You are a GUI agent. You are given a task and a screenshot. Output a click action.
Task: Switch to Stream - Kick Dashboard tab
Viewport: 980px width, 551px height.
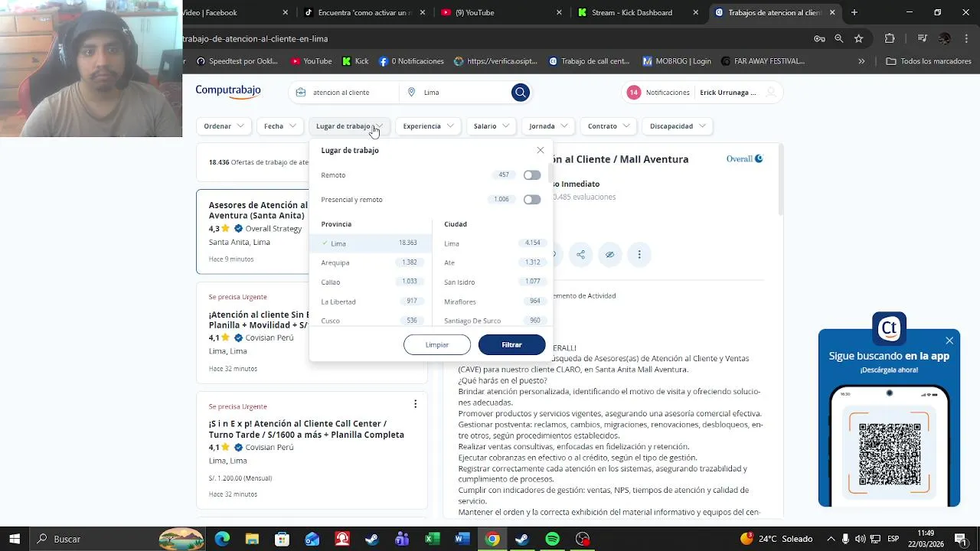click(639, 12)
